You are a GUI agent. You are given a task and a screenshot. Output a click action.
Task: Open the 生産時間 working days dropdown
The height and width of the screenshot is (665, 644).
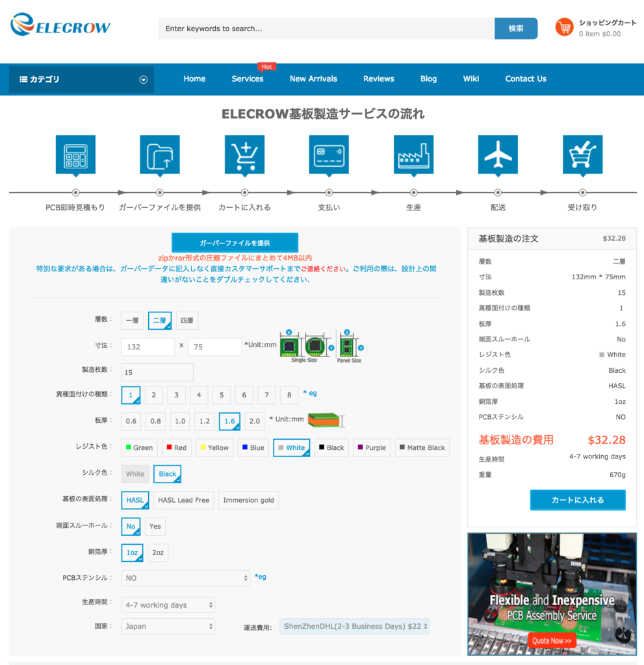[168, 605]
